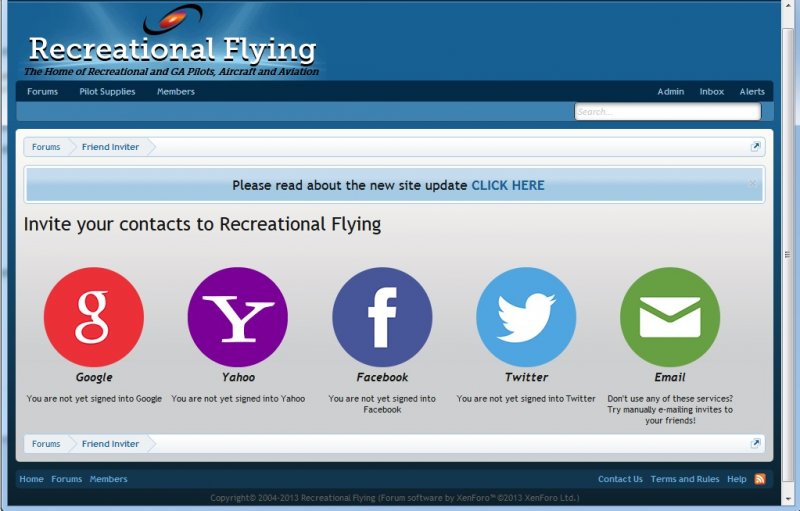Click the Email label text
800x511 pixels.
point(670,377)
